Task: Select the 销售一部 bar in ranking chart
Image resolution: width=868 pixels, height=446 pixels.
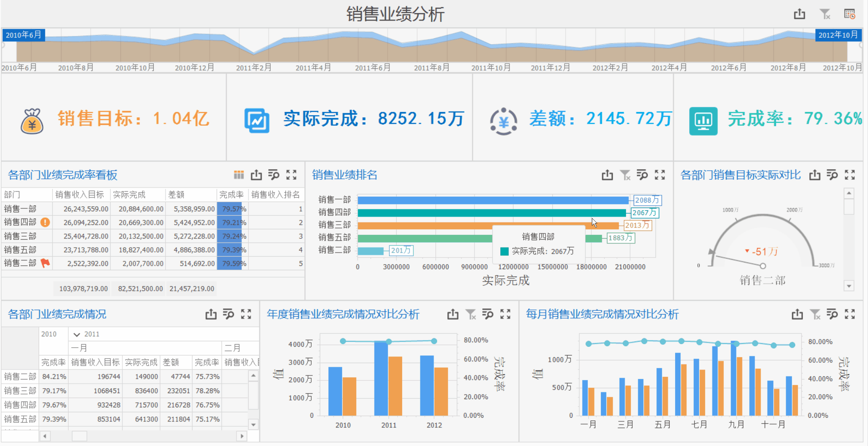Action: click(x=493, y=200)
